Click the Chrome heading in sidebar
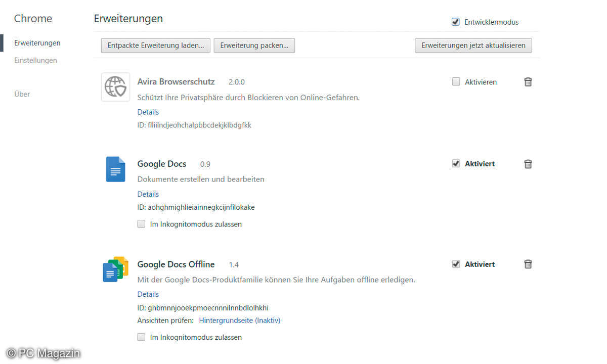Viewport: 607px width, 364px height. pyautogui.click(x=33, y=19)
